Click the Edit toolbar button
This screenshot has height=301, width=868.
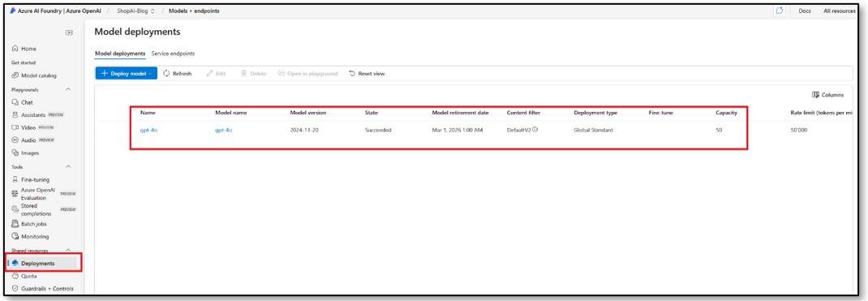tap(216, 74)
